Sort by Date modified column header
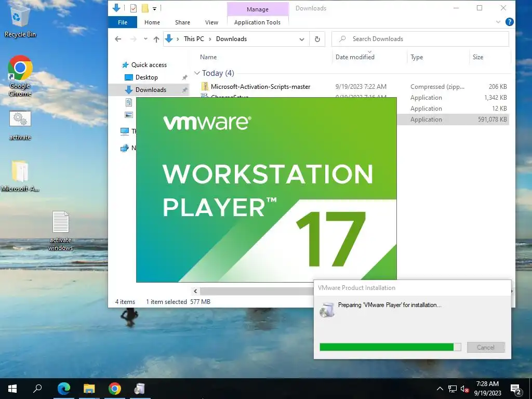 point(355,57)
